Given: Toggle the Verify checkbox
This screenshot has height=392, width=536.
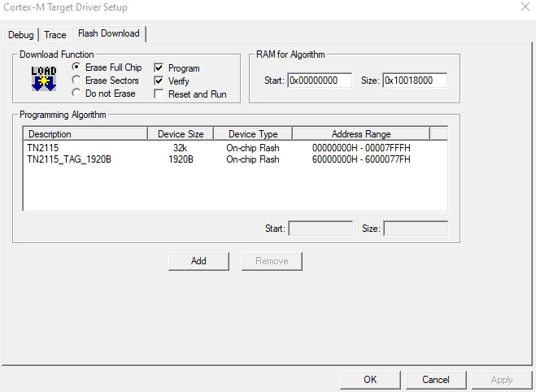Looking at the screenshot, I should 159,81.
